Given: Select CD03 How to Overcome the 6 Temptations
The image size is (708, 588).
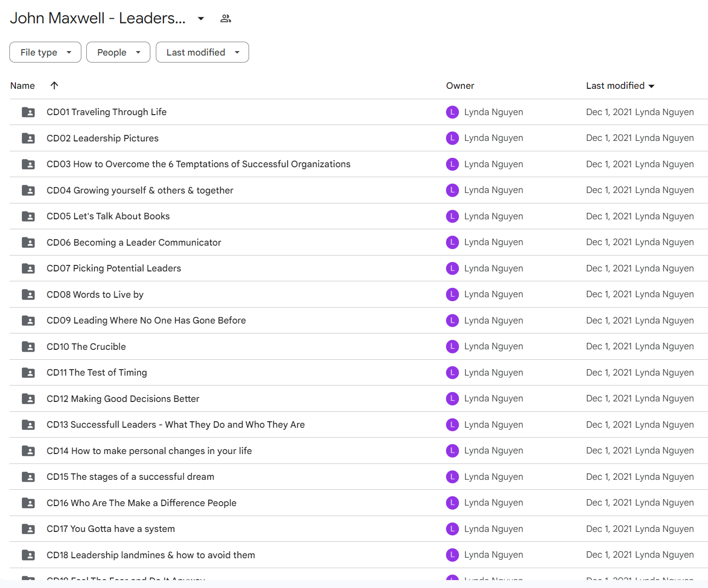Looking at the screenshot, I should click(x=198, y=164).
